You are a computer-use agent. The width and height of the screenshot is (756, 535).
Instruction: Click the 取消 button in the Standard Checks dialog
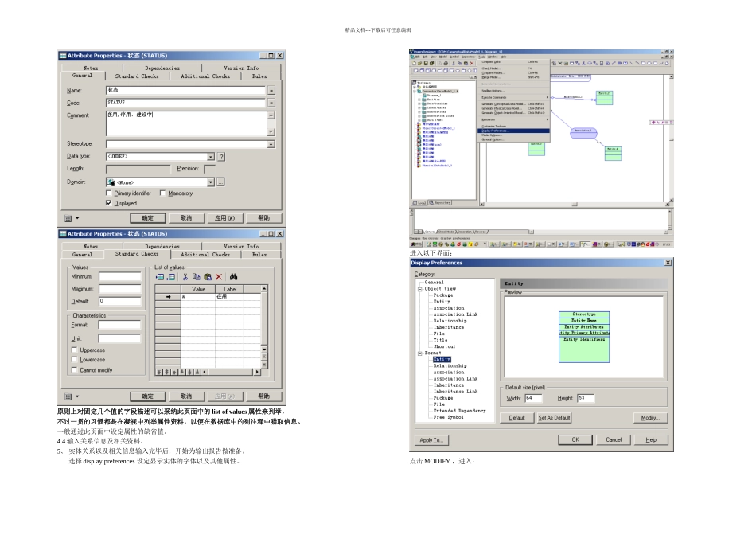186,396
